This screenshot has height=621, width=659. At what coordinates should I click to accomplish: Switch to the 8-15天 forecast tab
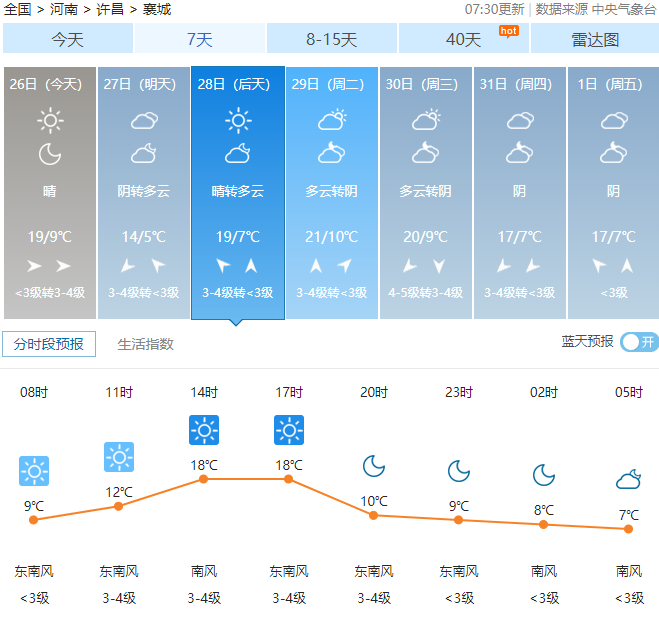331,39
